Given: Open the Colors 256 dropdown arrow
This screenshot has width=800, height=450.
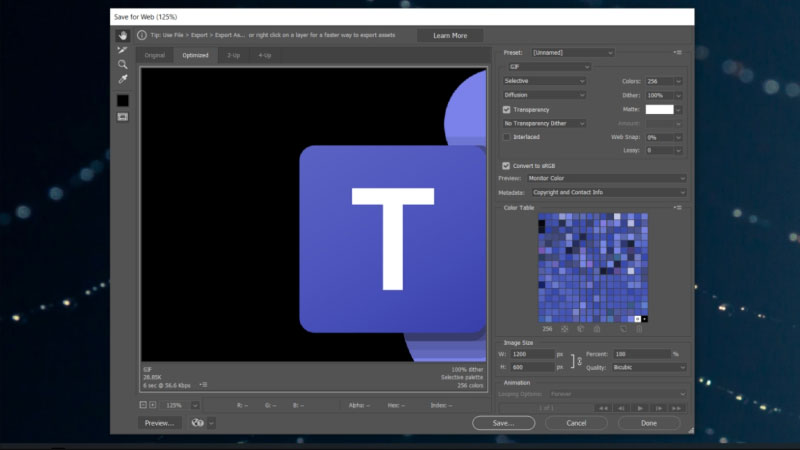Looking at the screenshot, I should coord(678,81).
